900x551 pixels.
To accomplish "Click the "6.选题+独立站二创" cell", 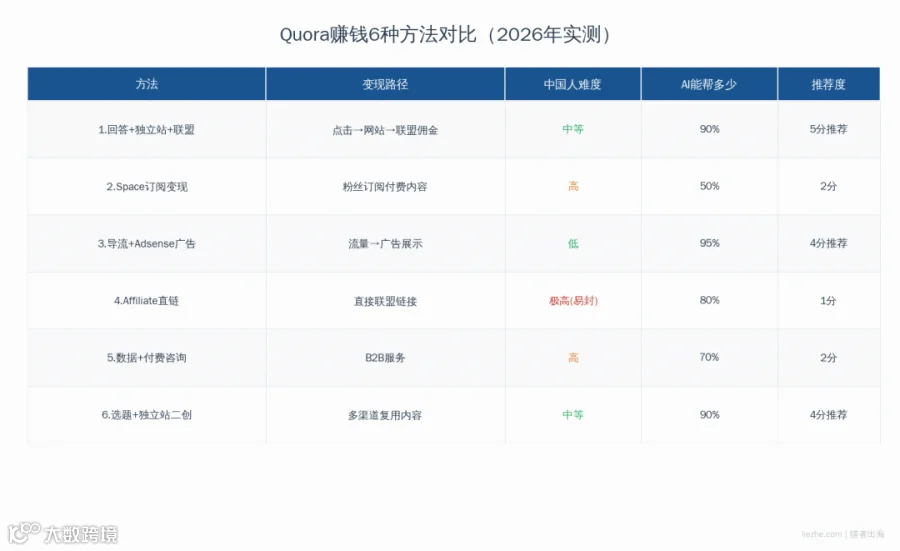I will point(146,414).
